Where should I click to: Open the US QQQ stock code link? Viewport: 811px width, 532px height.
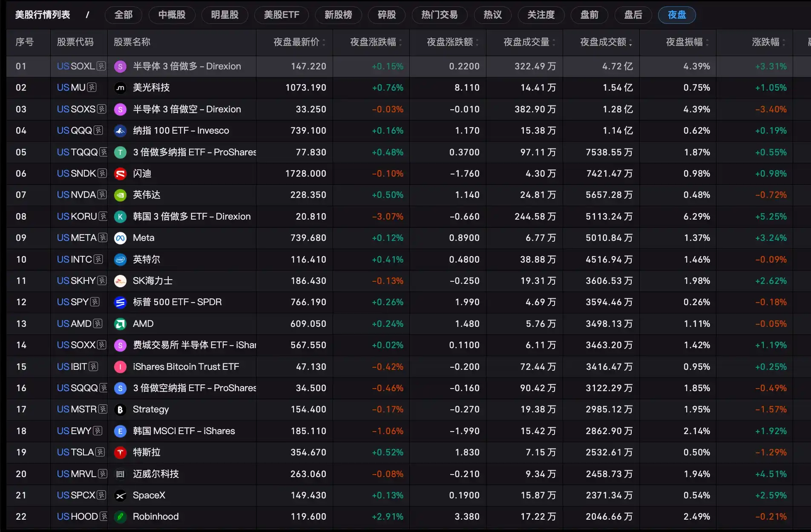(75, 131)
